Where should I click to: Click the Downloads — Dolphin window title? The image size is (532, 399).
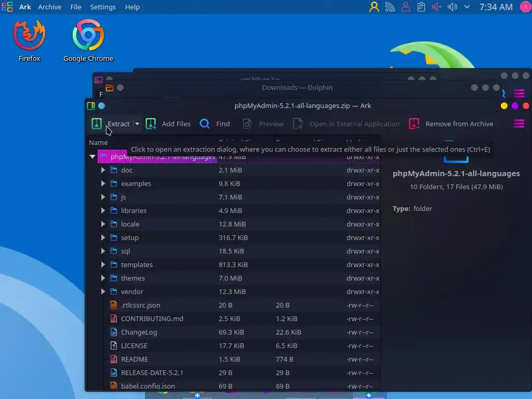pos(297,87)
